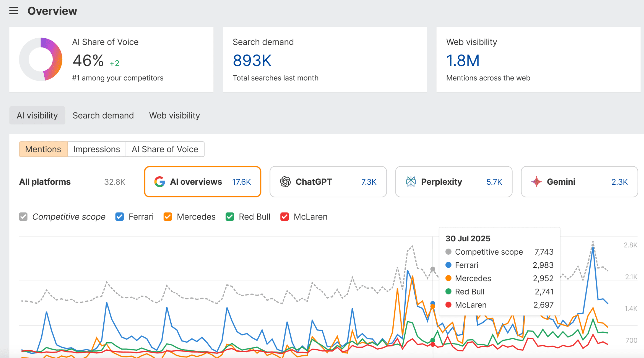Disable the Mercedes series checkbox
644x358 pixels.
tap(168, 217)
